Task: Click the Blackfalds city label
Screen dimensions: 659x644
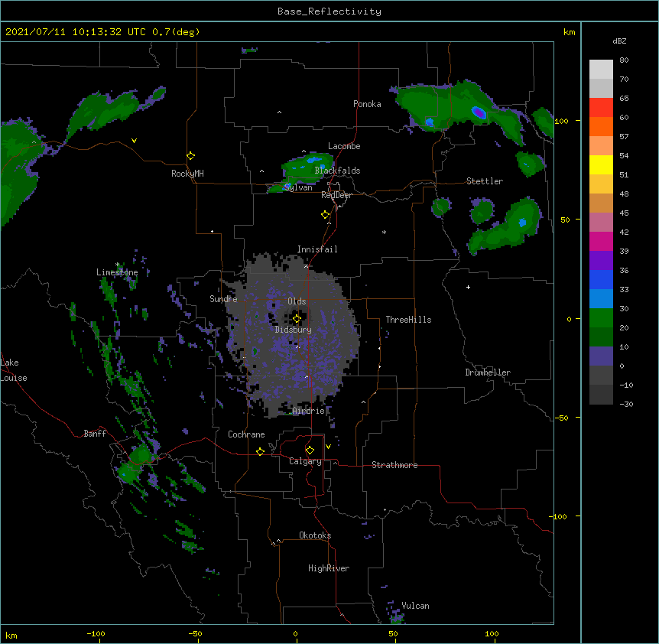Action: point(337,171)
